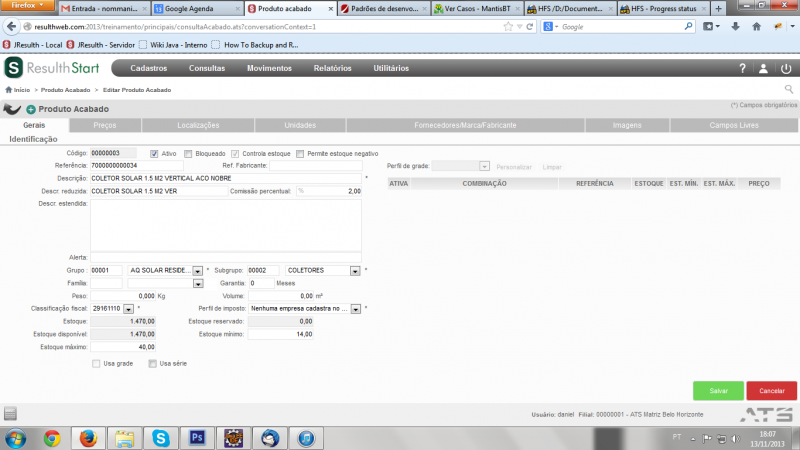
Task: Click the help question mark icon
Action: click(742, 68)
